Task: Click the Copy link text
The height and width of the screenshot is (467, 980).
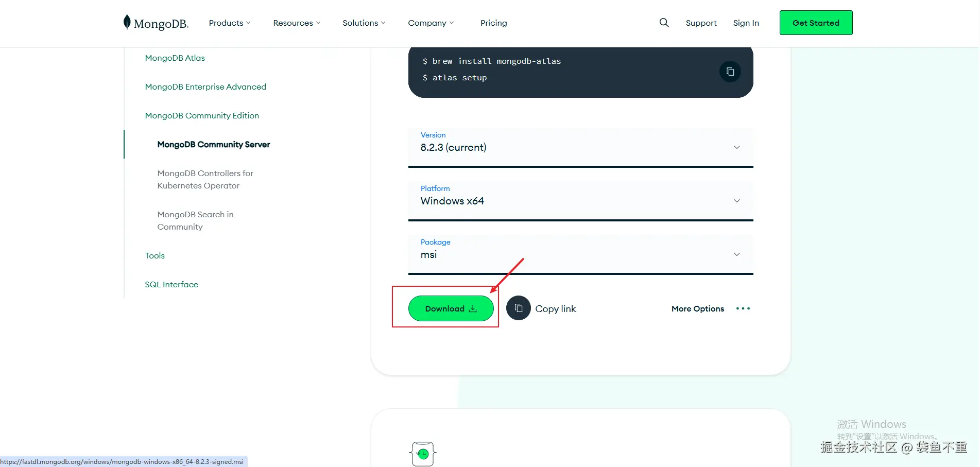Action: point(556,308)
